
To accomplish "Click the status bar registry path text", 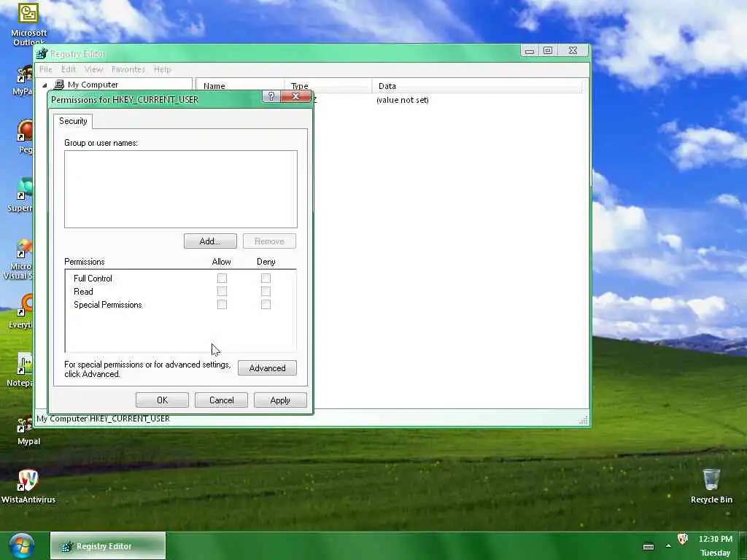I will (x=103, y=419).
